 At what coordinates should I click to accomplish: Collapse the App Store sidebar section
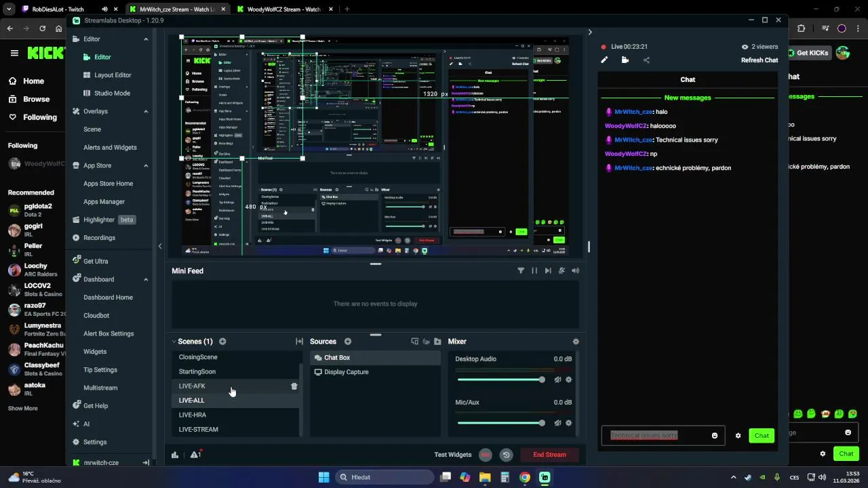[146, 165]
